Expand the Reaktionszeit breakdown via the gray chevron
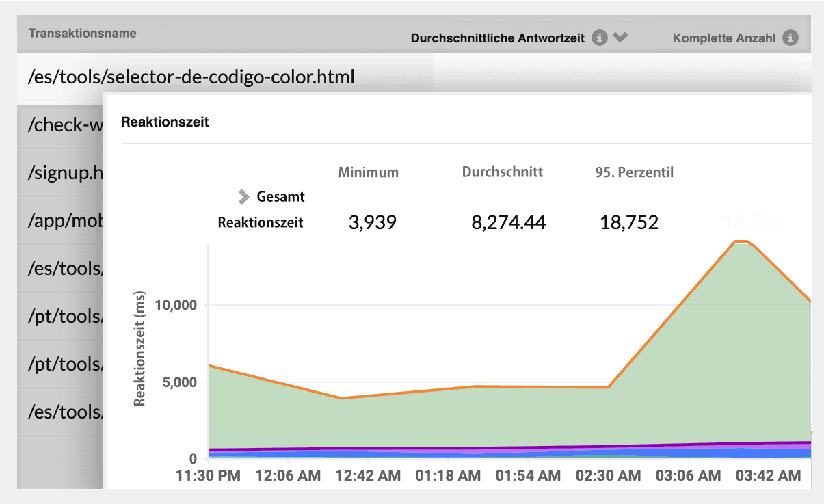 tap(244, 197)
